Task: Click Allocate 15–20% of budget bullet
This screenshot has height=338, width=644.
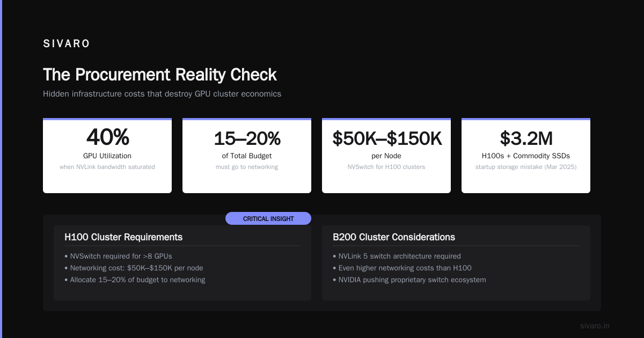Action: coord(135,280)
